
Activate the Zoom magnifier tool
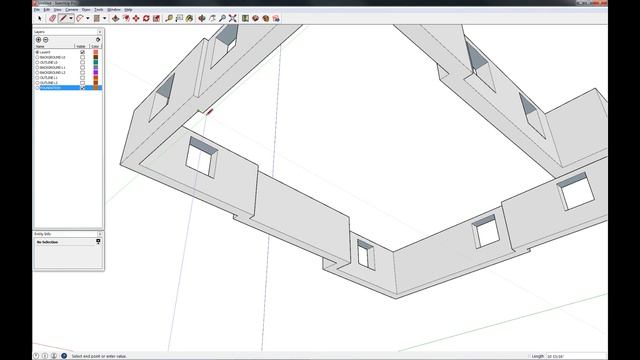tap(222, 18)
